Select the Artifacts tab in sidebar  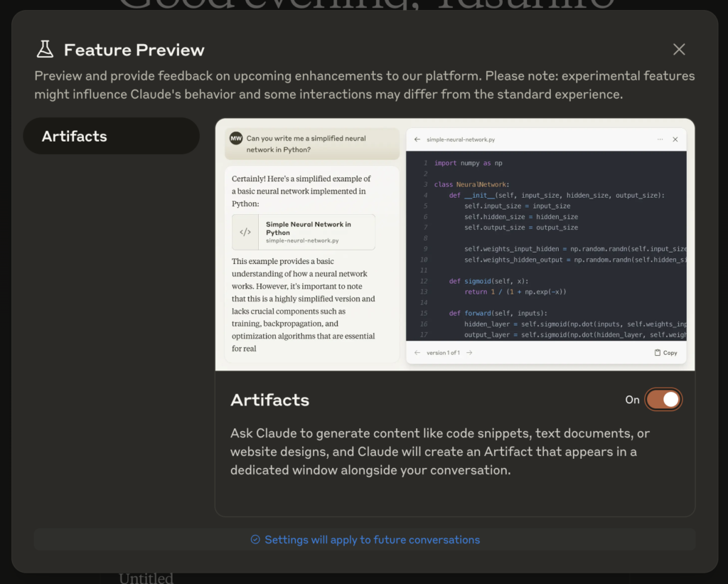(112, 136)
